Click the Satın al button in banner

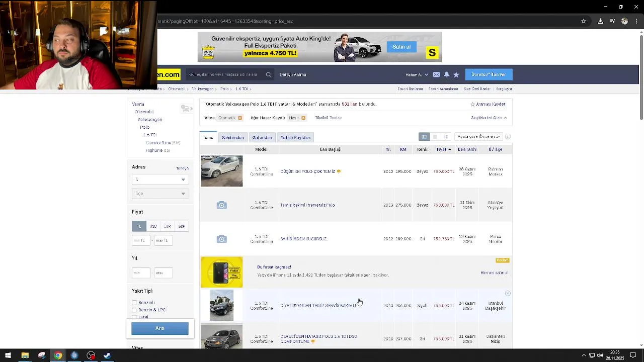point(401,47)
